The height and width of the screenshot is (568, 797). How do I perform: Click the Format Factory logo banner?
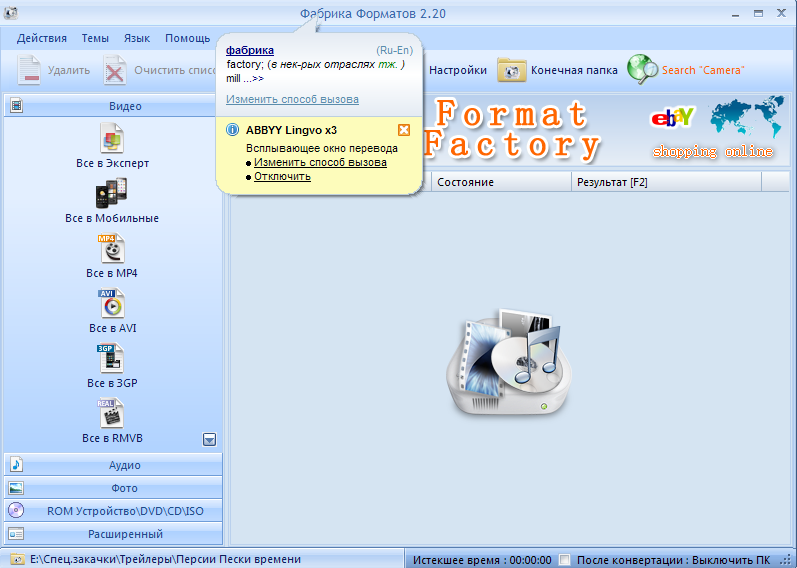coord(512,129)
